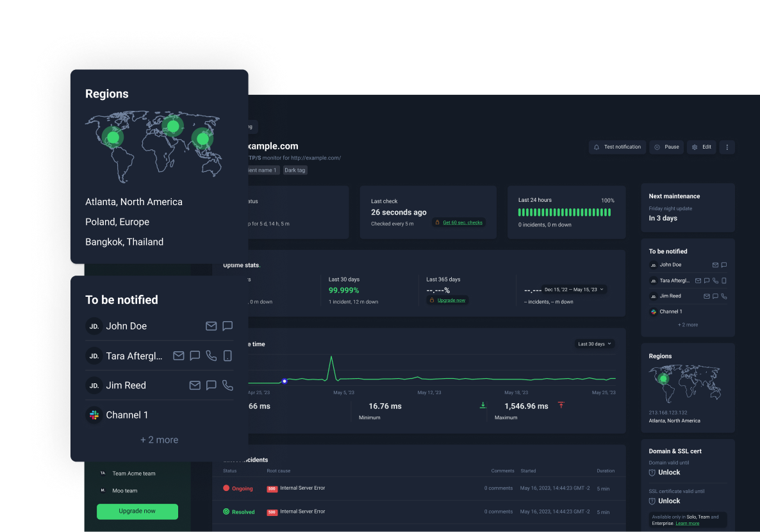Click the mobile device icon for Tara Aftergl... in the large card
Viewport: 760px width, 532px height.
[227, 356]
